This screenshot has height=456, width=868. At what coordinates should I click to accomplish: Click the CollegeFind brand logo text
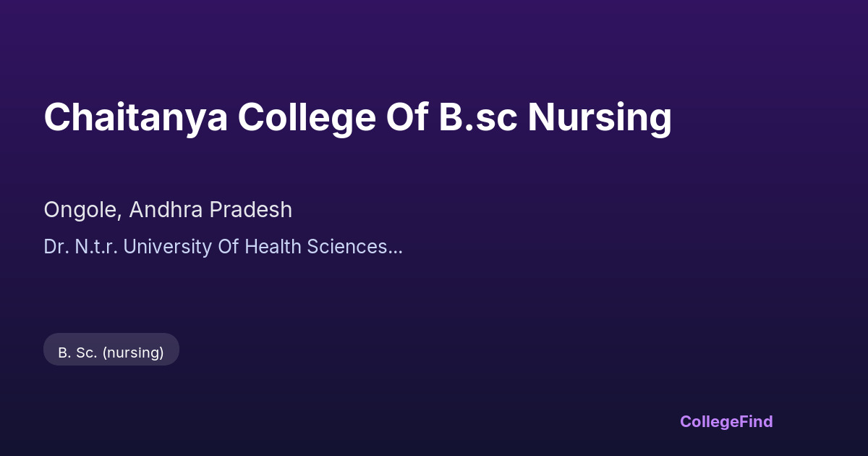coord(726,421)
